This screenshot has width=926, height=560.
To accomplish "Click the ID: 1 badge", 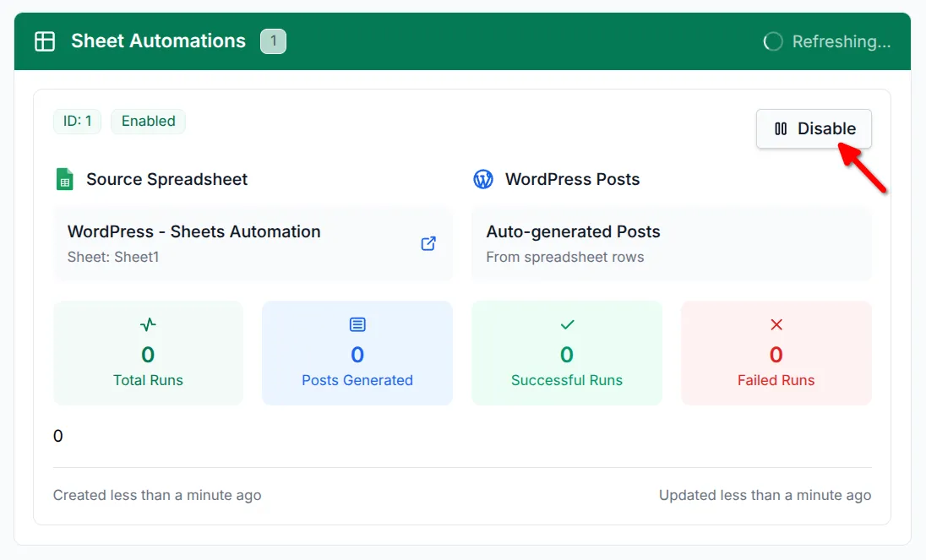I will point(77,121).
